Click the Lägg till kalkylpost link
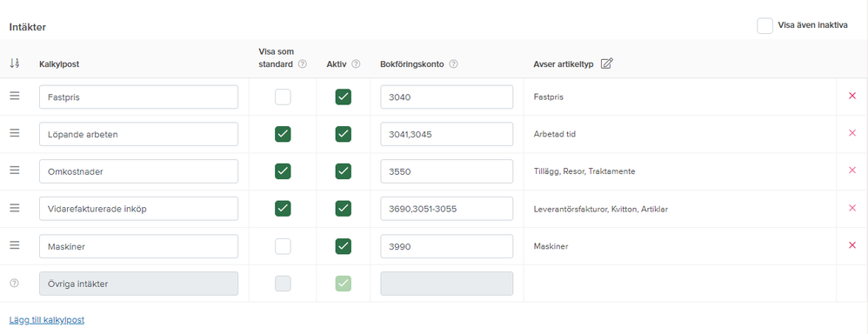The height and width of the screenshot is (334, 868). point(47,319)
